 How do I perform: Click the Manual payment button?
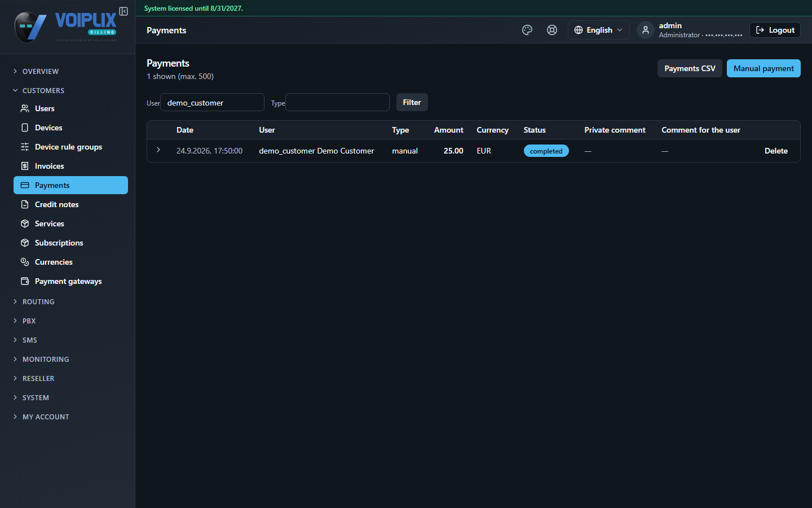[764, 68]
